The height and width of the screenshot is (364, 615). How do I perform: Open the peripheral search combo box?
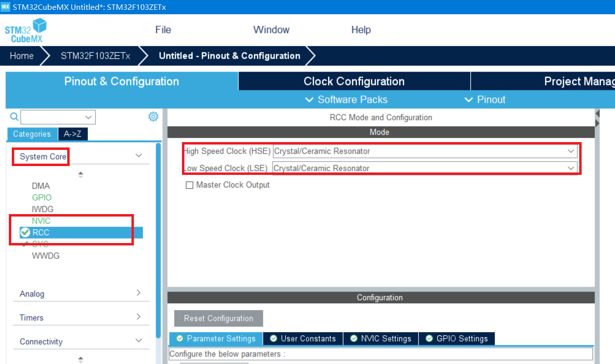(x=58, y=117)
